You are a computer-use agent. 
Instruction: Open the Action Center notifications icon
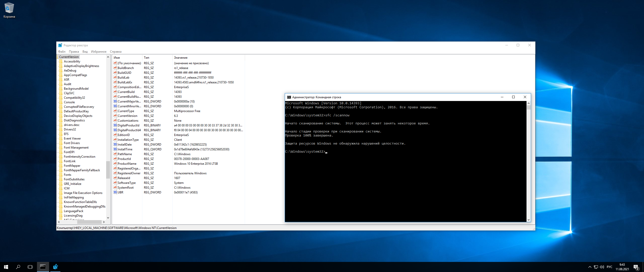[636, 267]
